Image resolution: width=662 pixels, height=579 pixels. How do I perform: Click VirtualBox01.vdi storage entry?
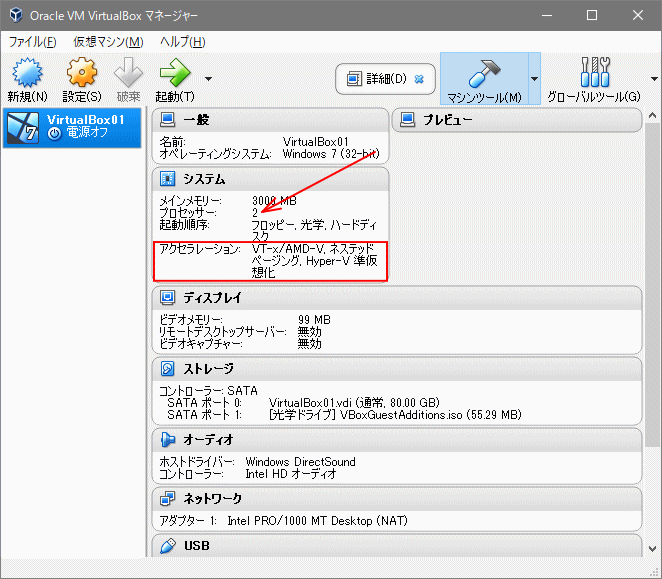(354, 402)
